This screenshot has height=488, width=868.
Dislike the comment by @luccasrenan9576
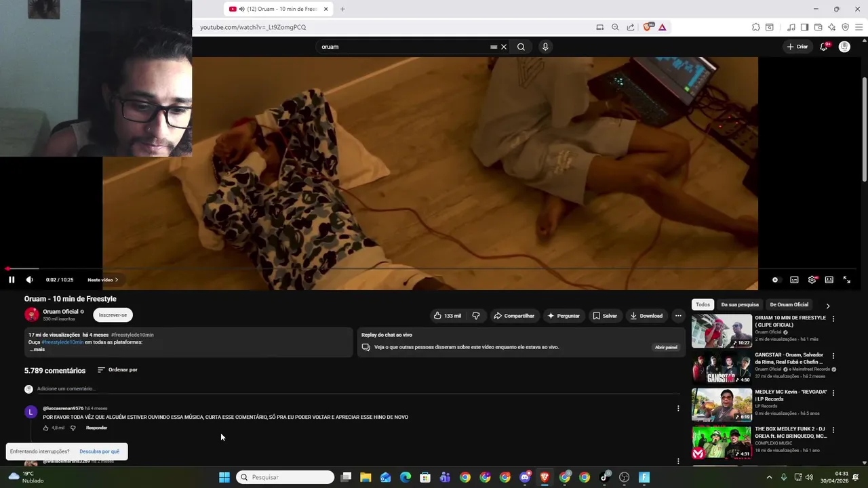[x=73, y=428]
